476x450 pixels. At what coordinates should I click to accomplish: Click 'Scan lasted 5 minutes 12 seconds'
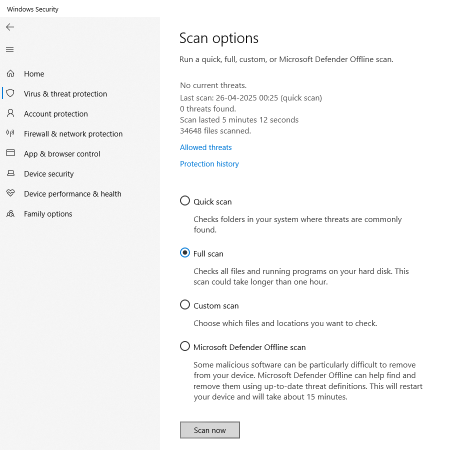click(239, 120)
